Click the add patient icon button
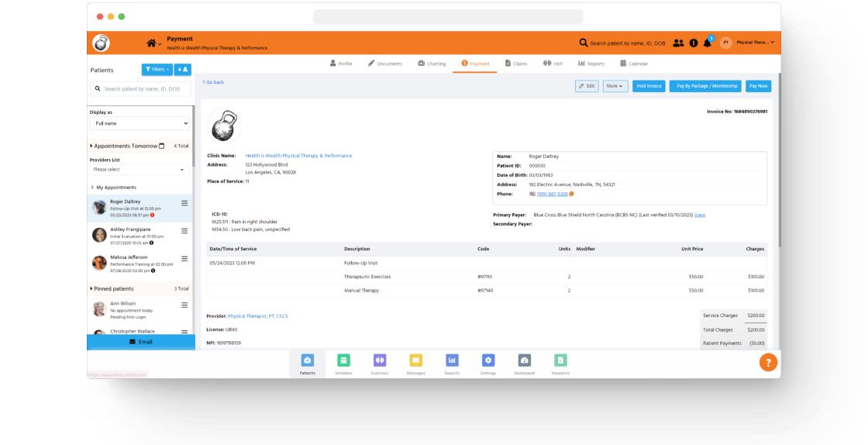Viewport: 868px width, 445px height. tap(183, 70)
